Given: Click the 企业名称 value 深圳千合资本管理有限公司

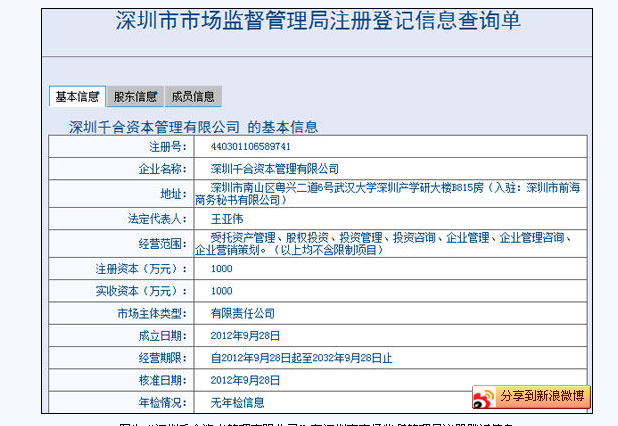Looking at the screenshot, I should [x=274, y=168].
